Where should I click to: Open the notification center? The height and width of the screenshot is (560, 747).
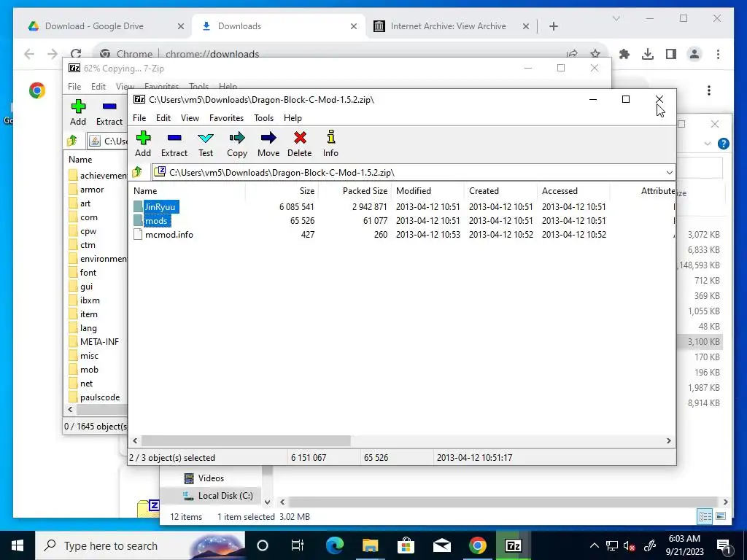(724, 545)
